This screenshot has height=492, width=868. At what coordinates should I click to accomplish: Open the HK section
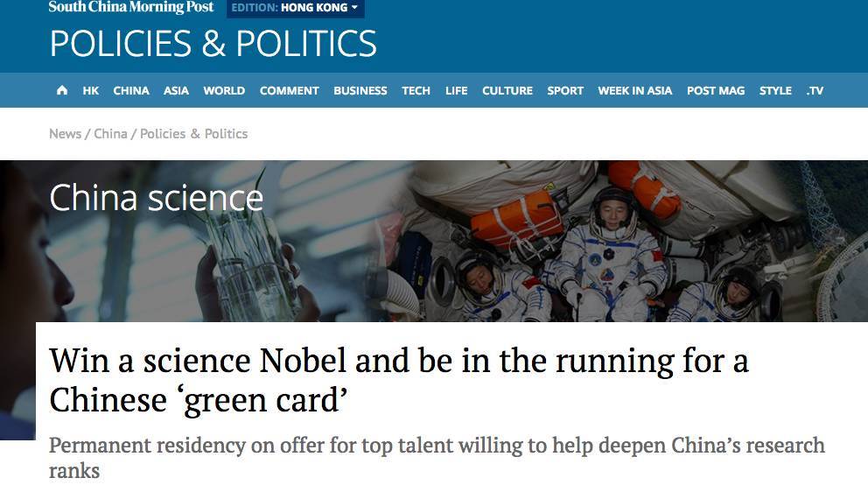pyautogui.click(x=91, y=90)
